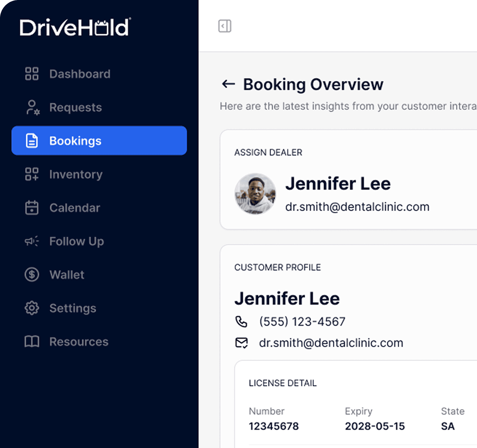Screen dimensions: 477x448
Task: Open the DriveHold logo
Action: pyautogui.click(x=75, y=27)
